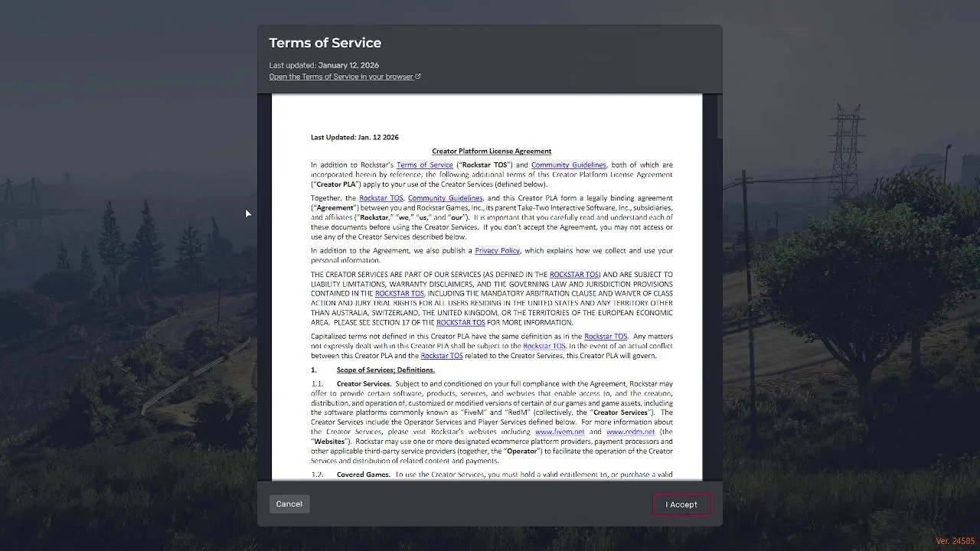
Task: Click the I Accept button
Action: point(681,504)
